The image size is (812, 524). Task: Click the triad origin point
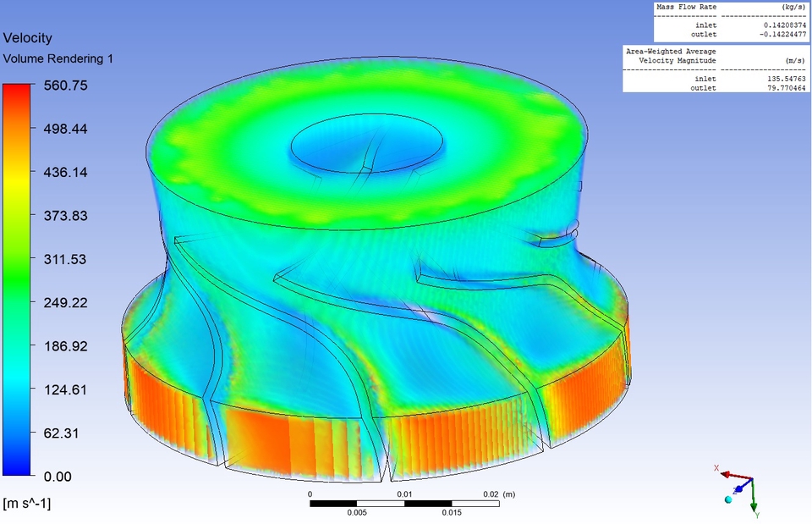(753, 478)
